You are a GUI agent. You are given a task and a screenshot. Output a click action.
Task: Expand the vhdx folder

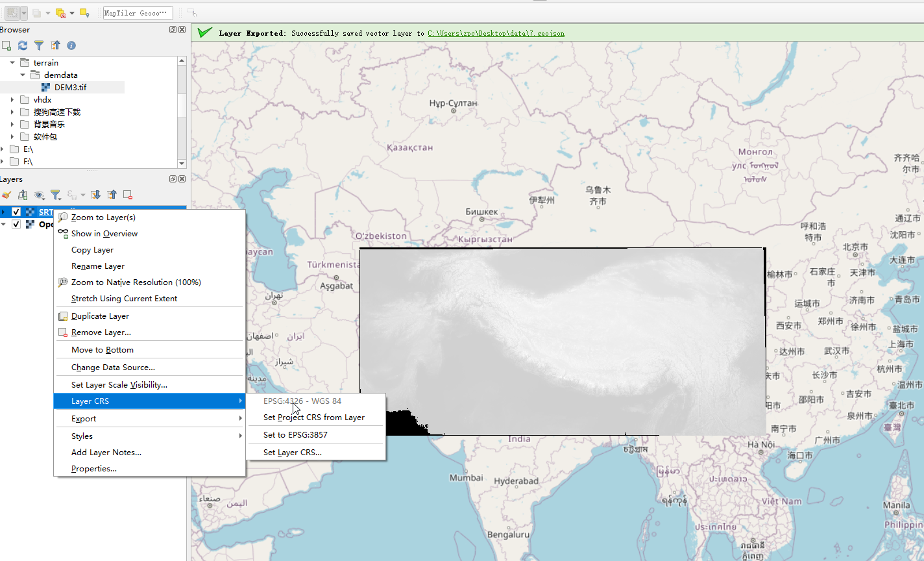click(x=12, y=100)
